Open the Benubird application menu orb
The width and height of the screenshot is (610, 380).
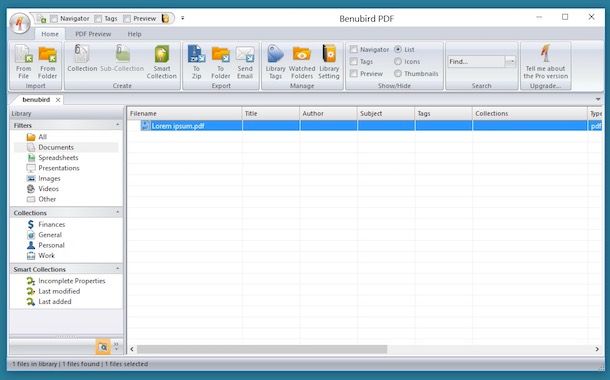point(19,23)
